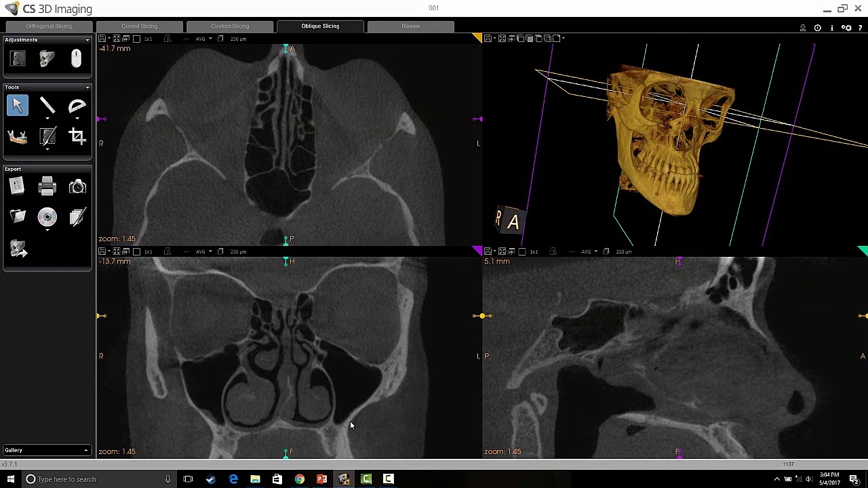Select the skull annotation pencil tool
The height and width of the screenshot is (488, 868).
47,136
